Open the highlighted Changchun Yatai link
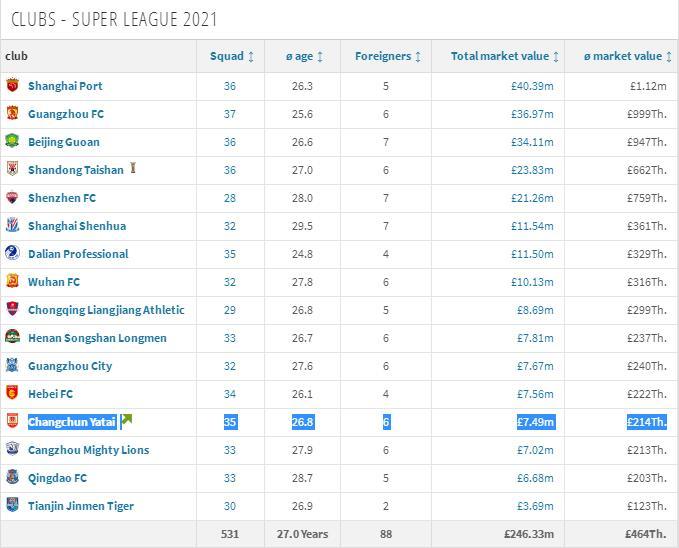Image resolution: width=679 pixels, height=548 pixels. tap(72, 422)
